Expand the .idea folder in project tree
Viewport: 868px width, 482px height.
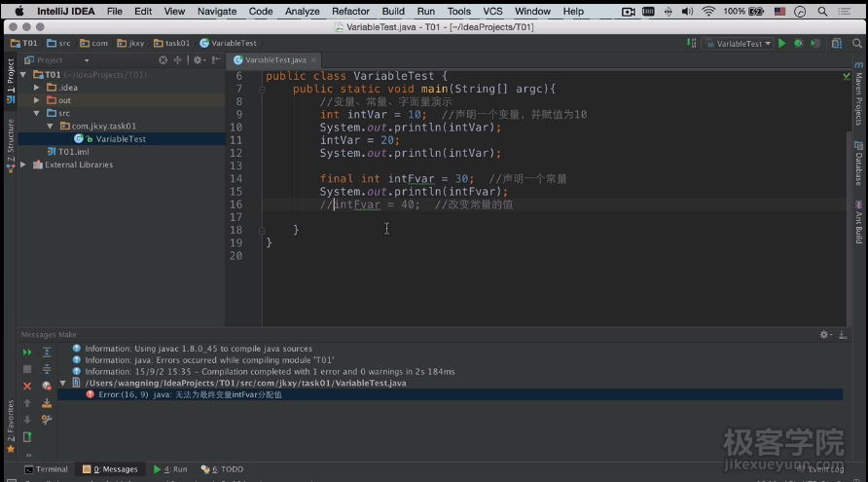(x=37, y=88)
